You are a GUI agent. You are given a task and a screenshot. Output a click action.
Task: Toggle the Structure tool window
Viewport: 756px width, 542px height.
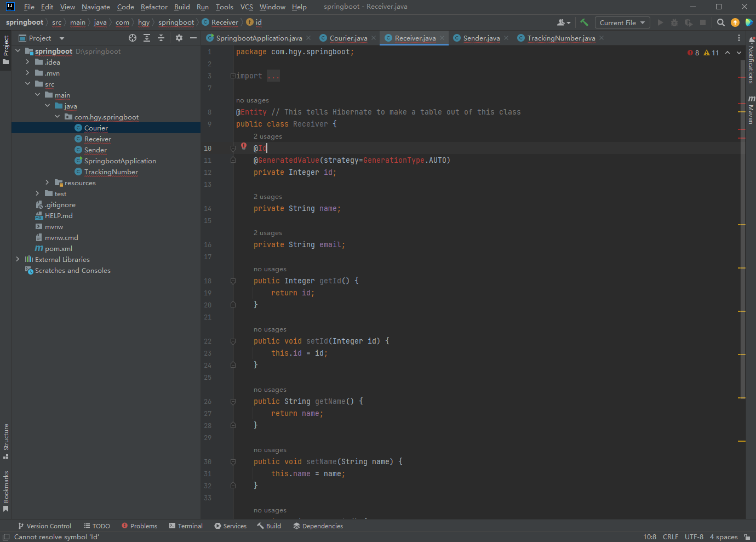click(6, 441)
